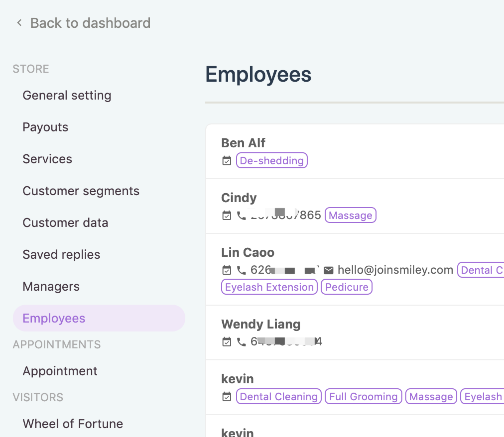Click kevin's Full Grooming tag
The height and width of the screenshot is (437, 504).
tap(363, 396)
